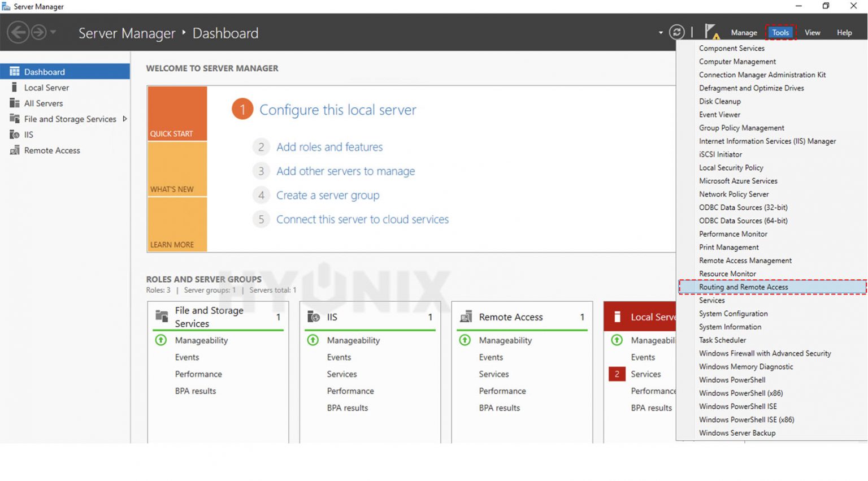This screenshot has width=868, height=481.
Task: Click Create a server group link
Action: coord(328,196)
